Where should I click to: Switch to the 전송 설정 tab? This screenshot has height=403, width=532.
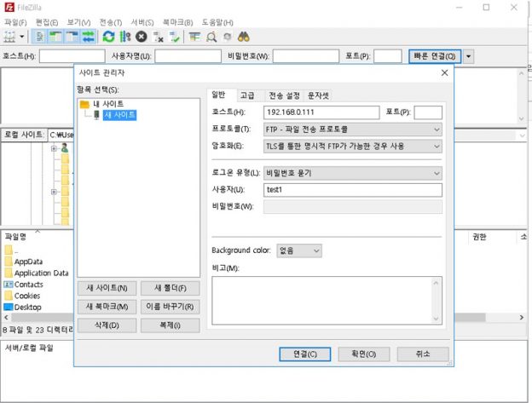coord(284,95)
